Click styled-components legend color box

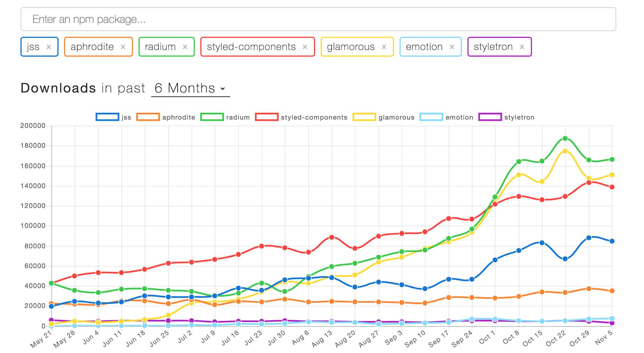click(x=267, y=117)
